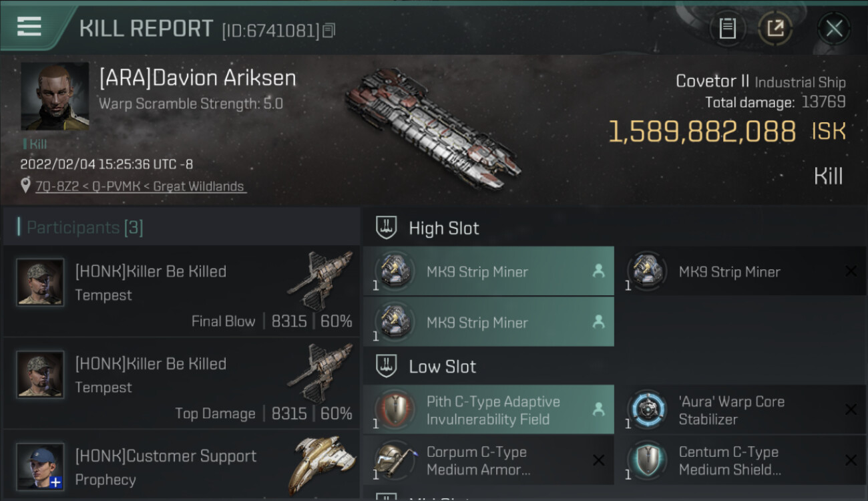This screenshot has height=501, width=868.
Task: Click the location pin icon
Action: tap(25, 186)
